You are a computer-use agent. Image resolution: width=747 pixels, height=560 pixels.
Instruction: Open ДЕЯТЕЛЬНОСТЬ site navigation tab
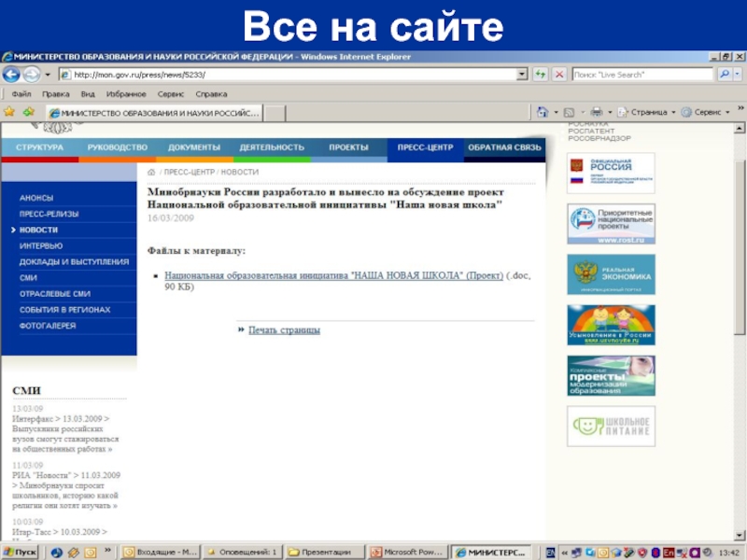[x=272, y=147]
